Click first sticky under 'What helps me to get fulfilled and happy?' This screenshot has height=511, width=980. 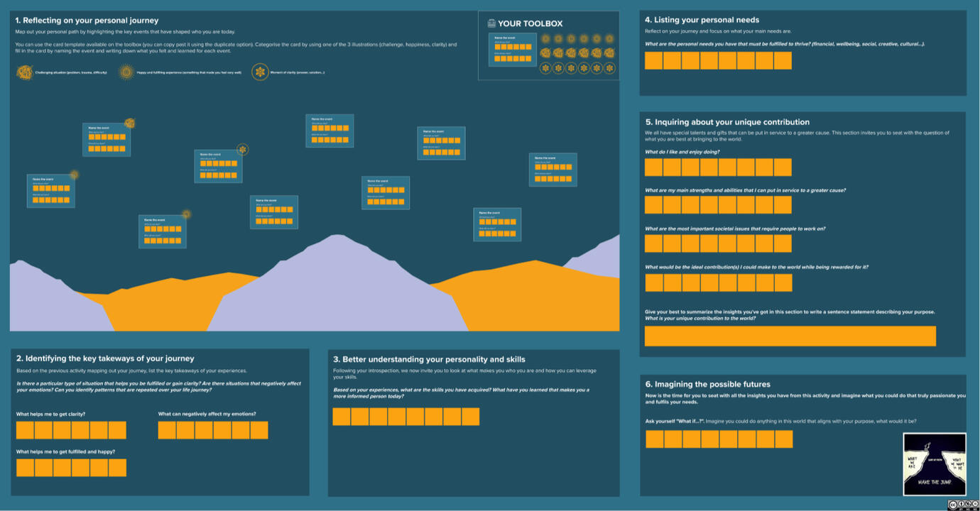[25, 468]
